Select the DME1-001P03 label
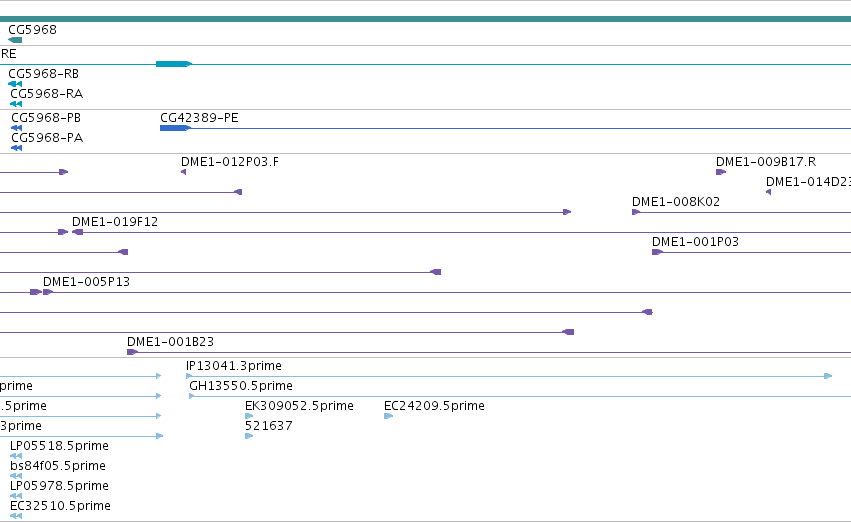The image size is (851, 522). pos(695,242)
